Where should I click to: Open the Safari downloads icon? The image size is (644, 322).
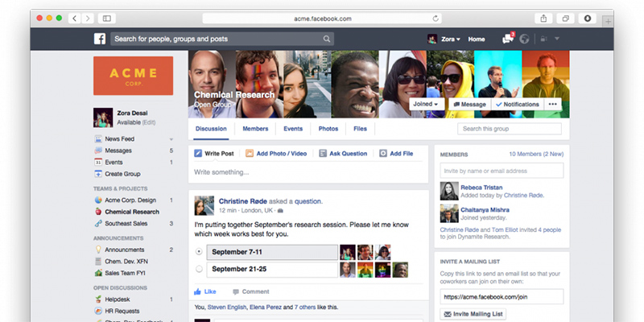(x=587, y=18)
